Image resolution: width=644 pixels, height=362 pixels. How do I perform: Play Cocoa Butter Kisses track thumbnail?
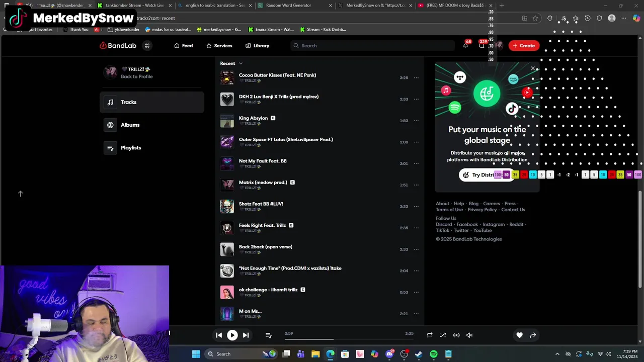(227, 78)
